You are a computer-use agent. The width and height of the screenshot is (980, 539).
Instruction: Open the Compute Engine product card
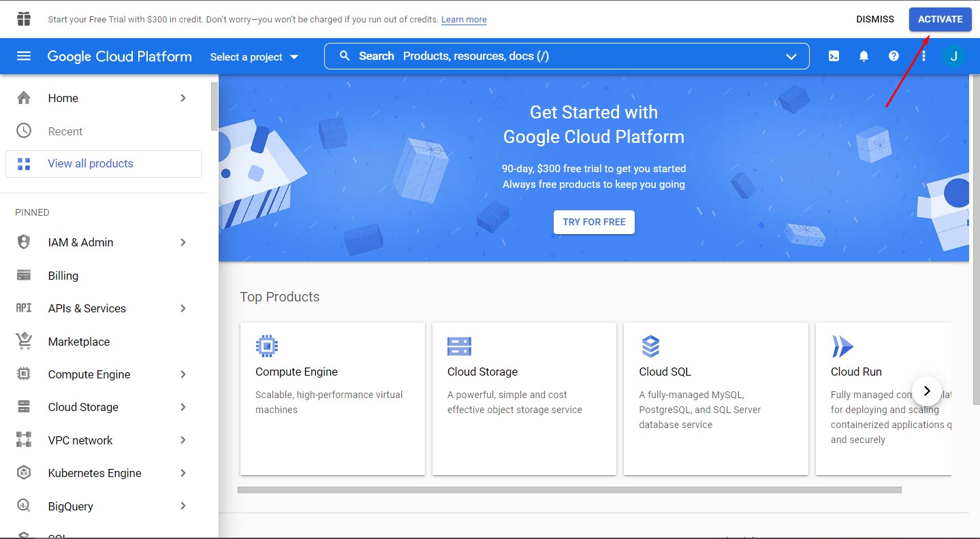tap(332, 399)
